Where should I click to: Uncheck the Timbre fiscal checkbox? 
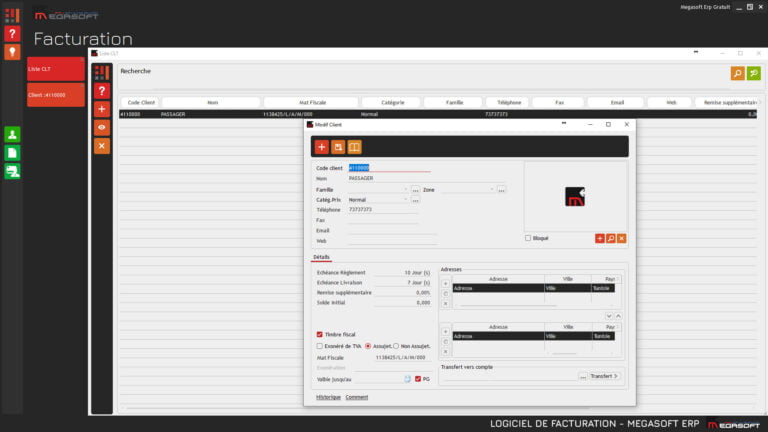320,335
